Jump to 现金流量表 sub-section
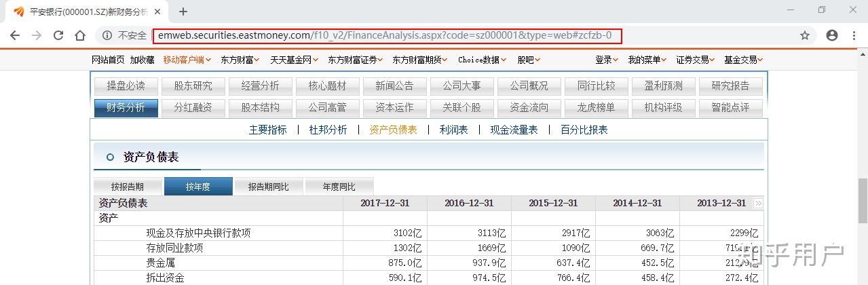Screen dimensions: 868x285 tap(514, 130)
